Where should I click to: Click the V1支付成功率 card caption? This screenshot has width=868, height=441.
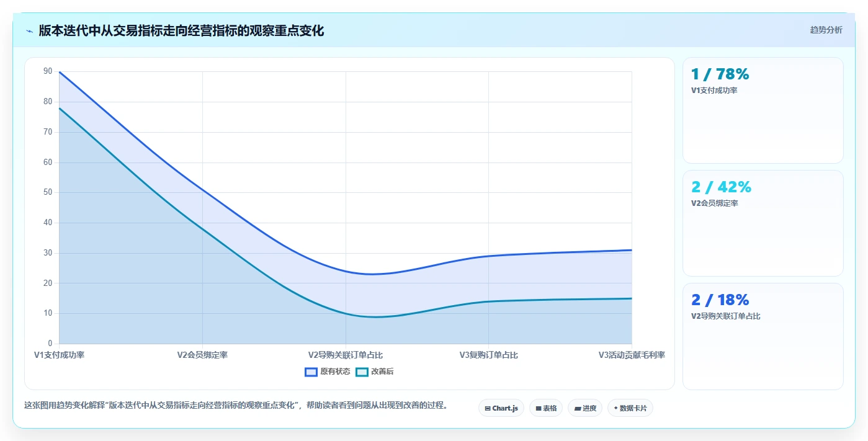(x=714, y=91)
